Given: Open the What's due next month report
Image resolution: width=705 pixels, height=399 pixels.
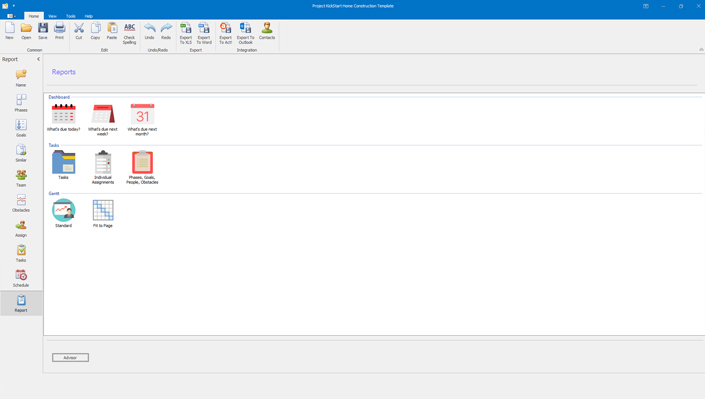Looking at the screenshot, I should pos(142,120).
